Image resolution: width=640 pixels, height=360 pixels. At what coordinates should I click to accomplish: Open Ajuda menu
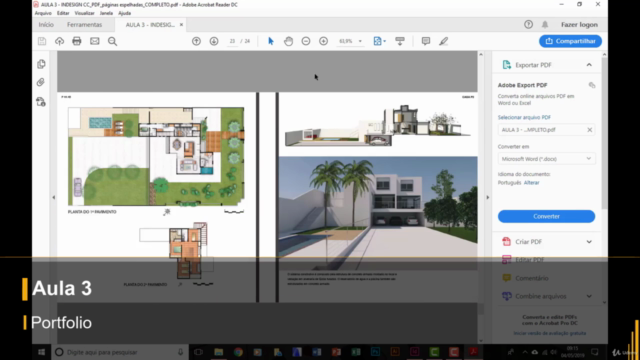coord(124,13)
